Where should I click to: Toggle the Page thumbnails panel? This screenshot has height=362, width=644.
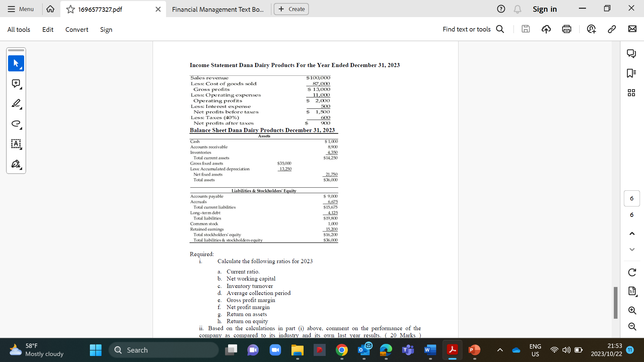tap(632, 93)
